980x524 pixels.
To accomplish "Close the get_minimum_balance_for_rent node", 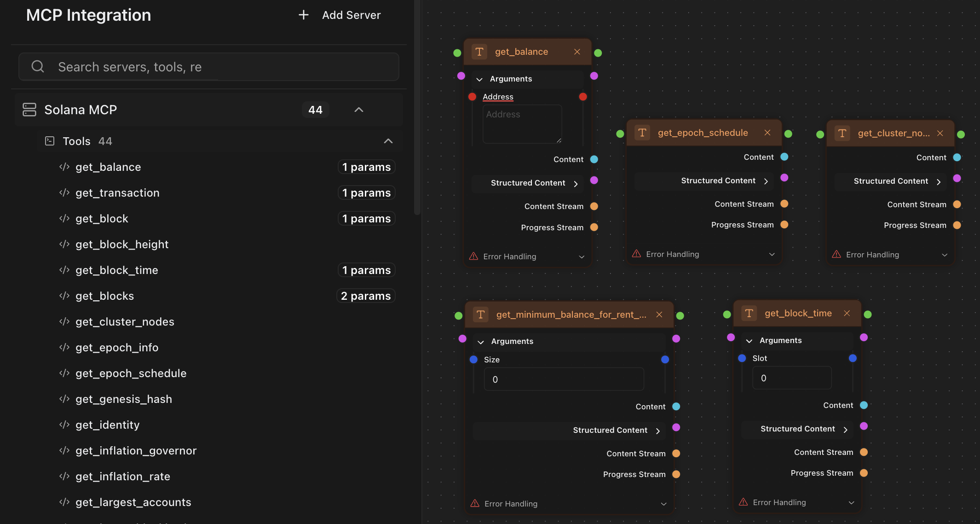I will click(659, 314).
